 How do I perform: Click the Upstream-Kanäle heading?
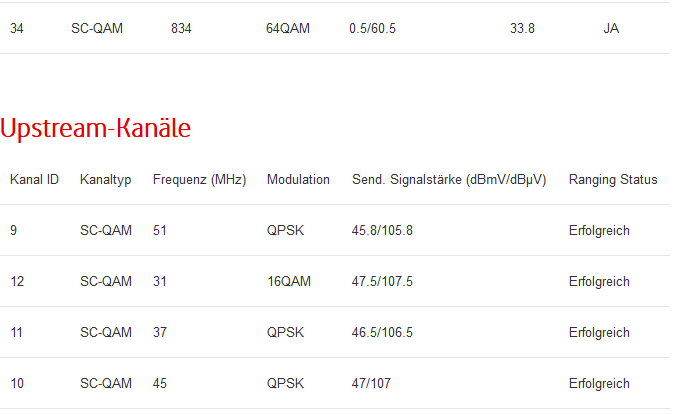[x=96, y=128]
